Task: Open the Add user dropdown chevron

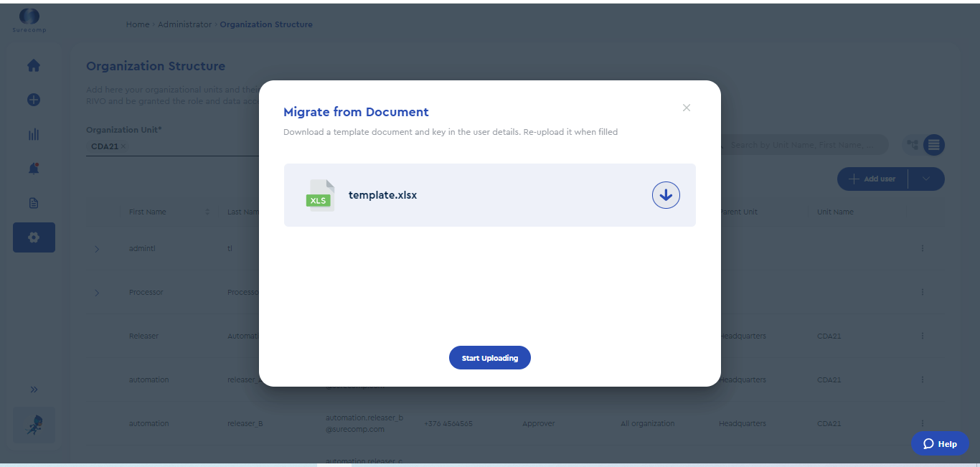Action: tap(926, 179)
